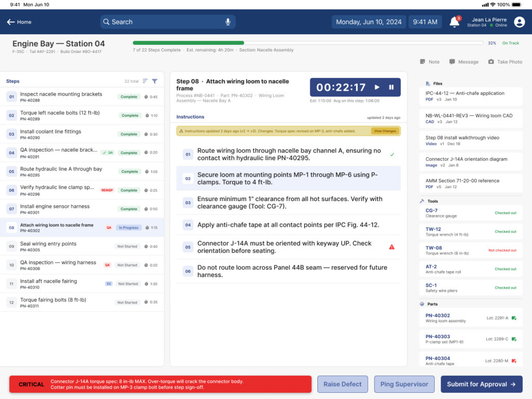Click the search magnifier icon
The image size is (532, 399).
(x=106, y=22)
